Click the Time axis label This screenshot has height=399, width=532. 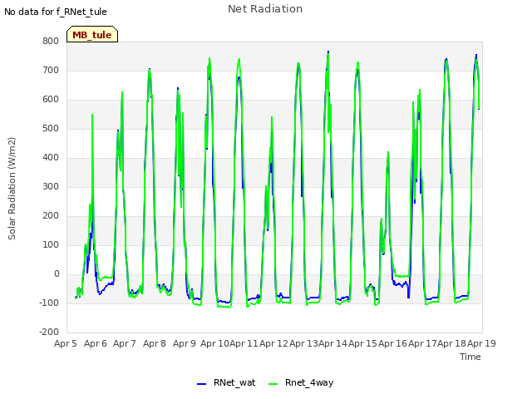(x=470, y=357)
